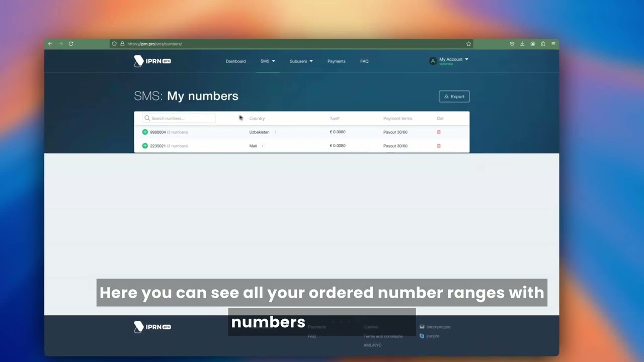Viewport: 644px width, 362px height.
Task: Click the Export button
Action: tap(454, 97)
